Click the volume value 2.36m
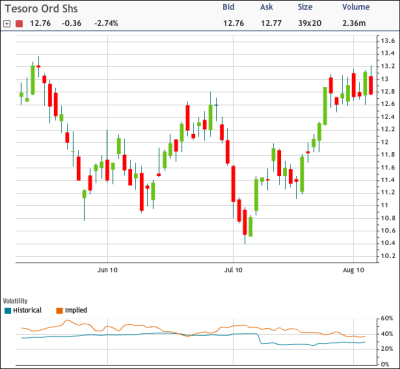Screen dimensions: 400x369 [354, 23]
